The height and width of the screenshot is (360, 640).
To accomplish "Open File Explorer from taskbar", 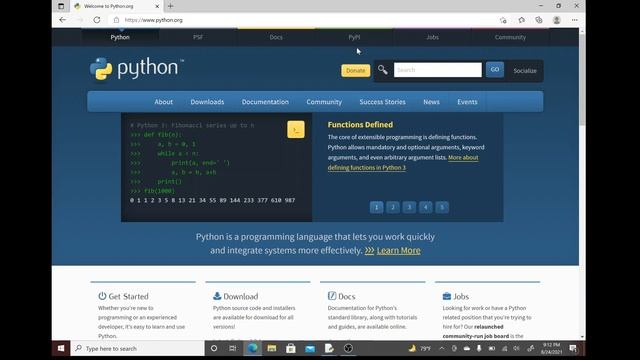I will point(271,348).
